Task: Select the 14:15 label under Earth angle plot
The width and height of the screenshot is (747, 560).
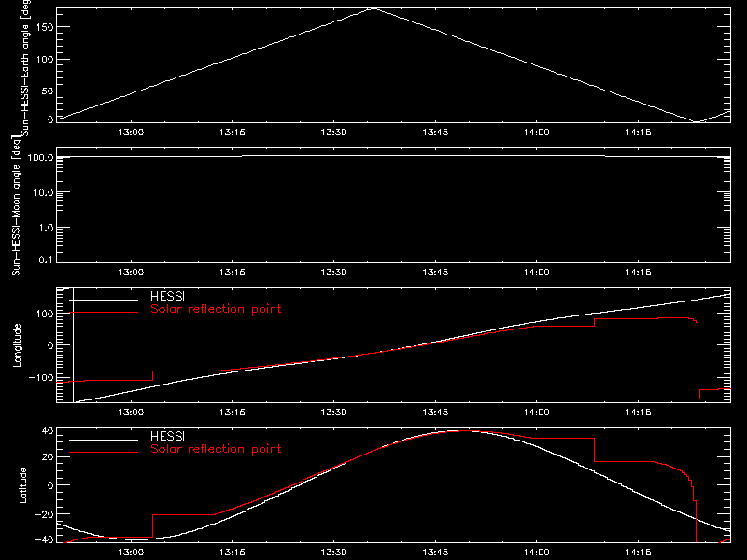Action: pos(638,133)
